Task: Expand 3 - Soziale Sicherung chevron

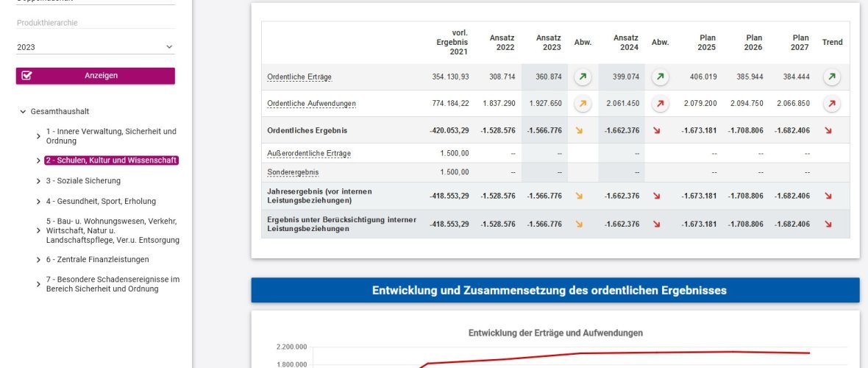Action: tap(38, 181)
